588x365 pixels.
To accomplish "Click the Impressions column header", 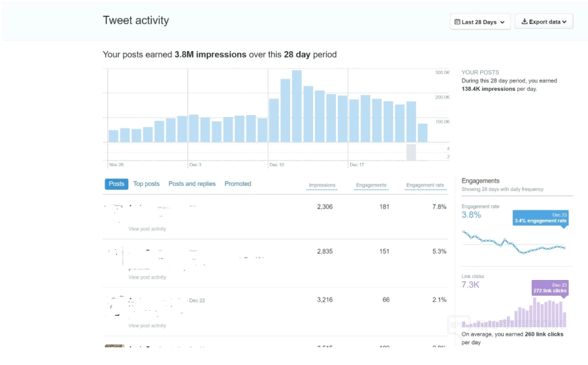I will (x=321, y=186).
